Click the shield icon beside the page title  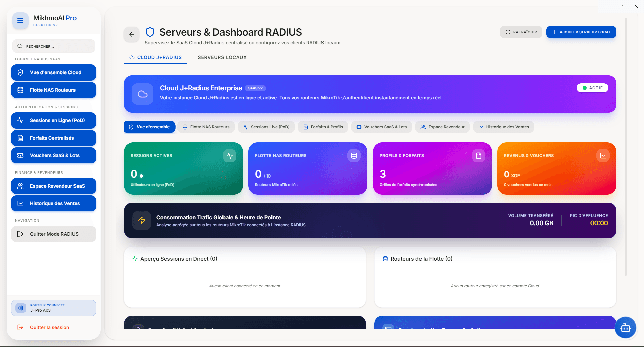tap(150, 32)
